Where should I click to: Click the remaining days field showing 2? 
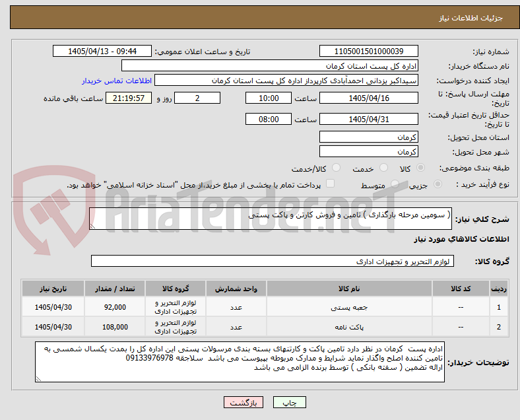pyautogui.click(x=197, y=98)
